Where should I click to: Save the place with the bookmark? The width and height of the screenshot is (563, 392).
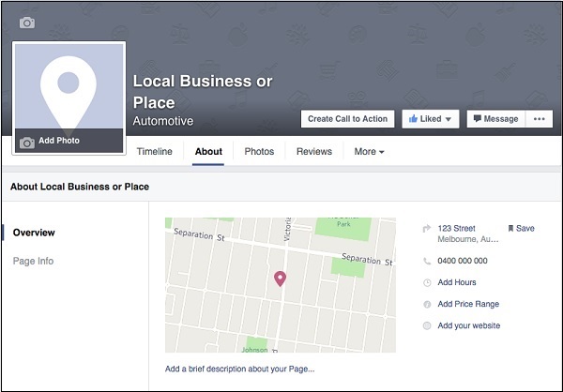pyautogui.click(x=521, y=228)
